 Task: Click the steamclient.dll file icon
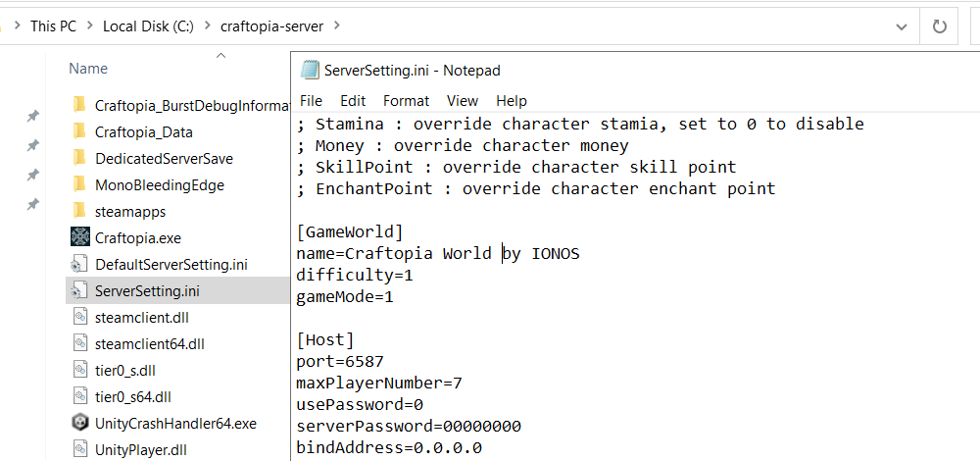pyautogui.click(x=80, y=317)
